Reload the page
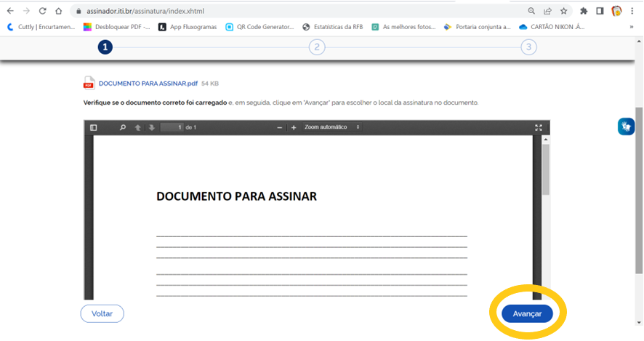 coord(43,11)
